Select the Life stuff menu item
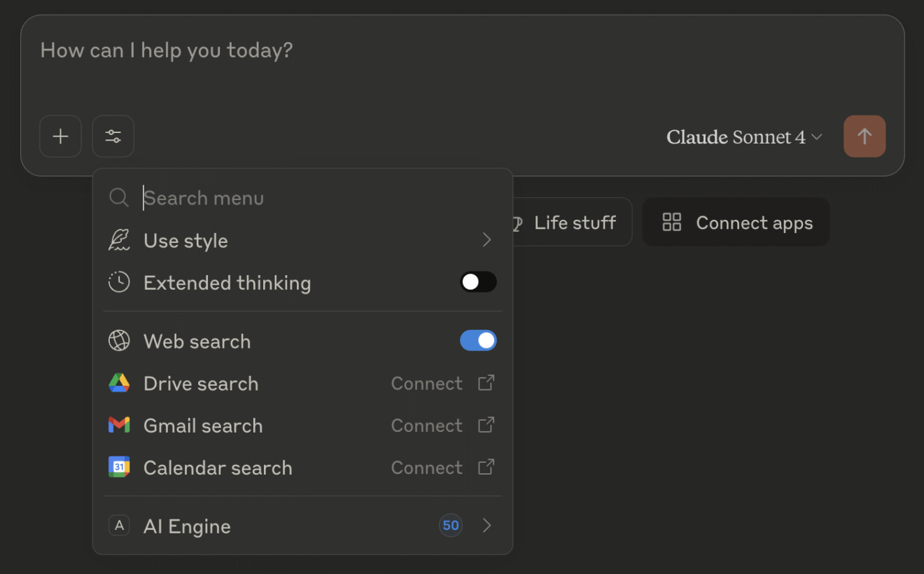Image resolution: width=924 pixels, height=574 pixels. pos(574,222)
